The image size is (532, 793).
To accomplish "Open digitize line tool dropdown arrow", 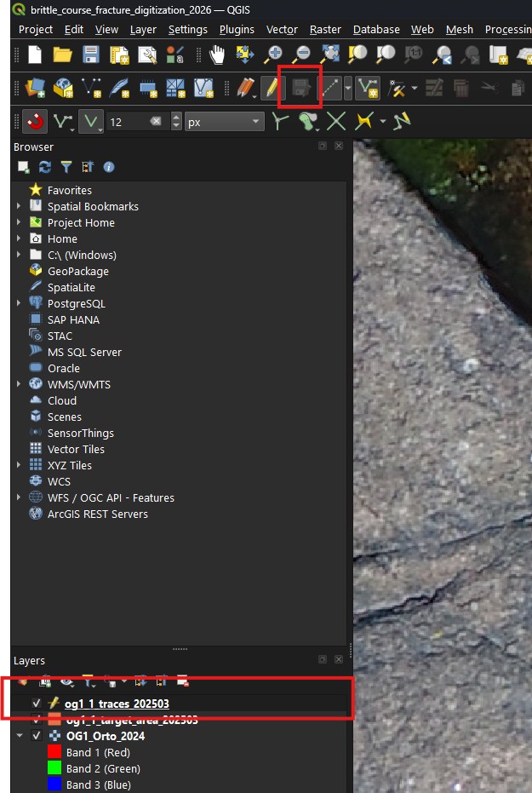I will click(348, 89).
